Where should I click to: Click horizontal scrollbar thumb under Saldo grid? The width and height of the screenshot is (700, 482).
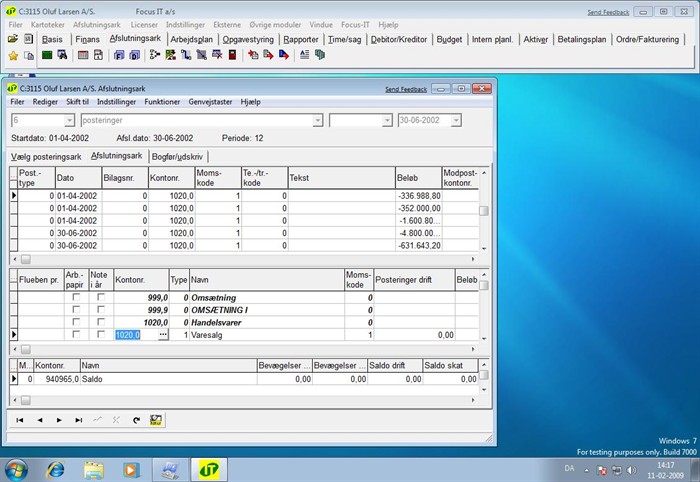(x=26, y=400)
